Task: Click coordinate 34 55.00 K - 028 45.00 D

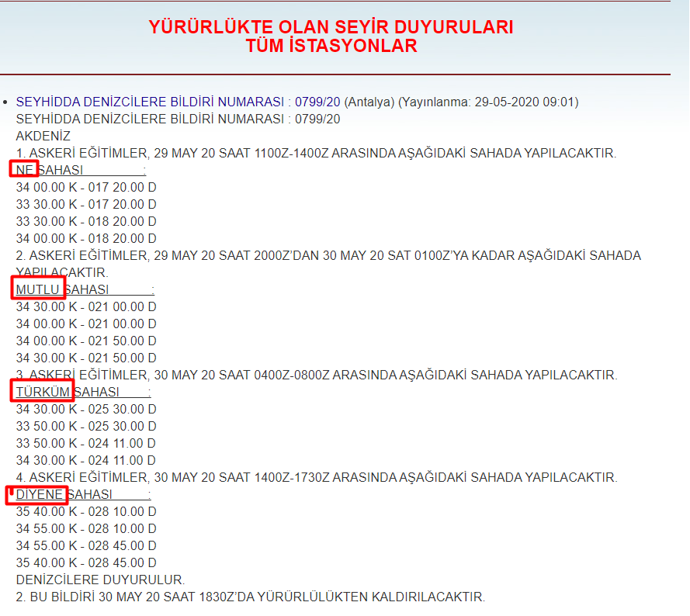Action: point(86,545)
